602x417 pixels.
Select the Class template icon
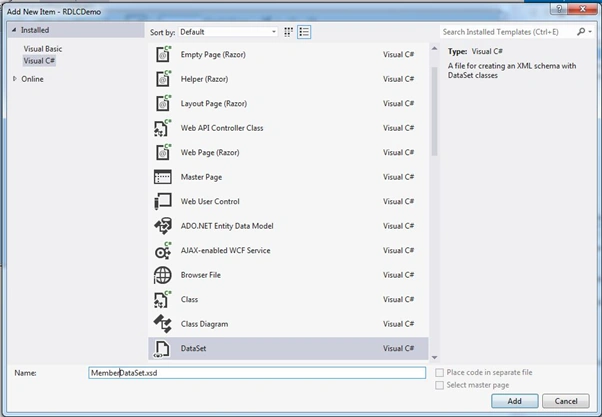pyautogui.click(x=163, y=300)
